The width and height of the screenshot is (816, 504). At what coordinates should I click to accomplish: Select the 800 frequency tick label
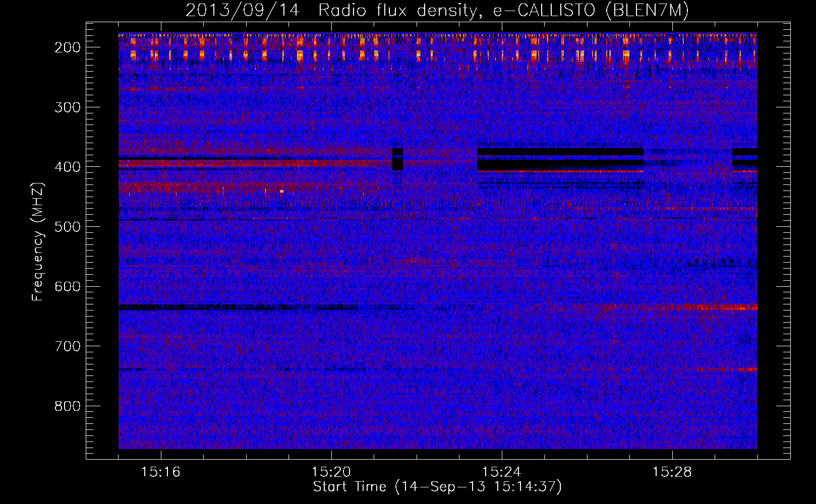pos(67,406)
